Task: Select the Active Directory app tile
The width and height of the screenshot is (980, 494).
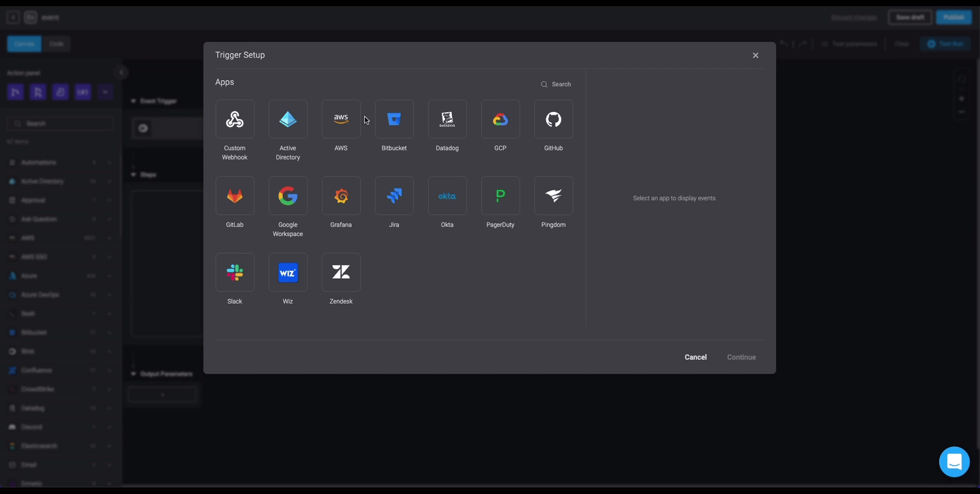Action: pos(288,119)
